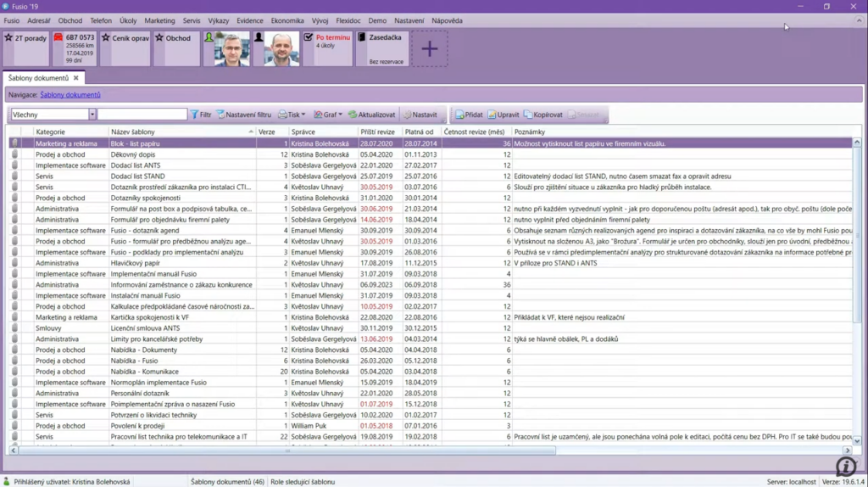Open the Tisk print dropdown
The width and height of the screenshot is (868, 487).
[292, 115]
